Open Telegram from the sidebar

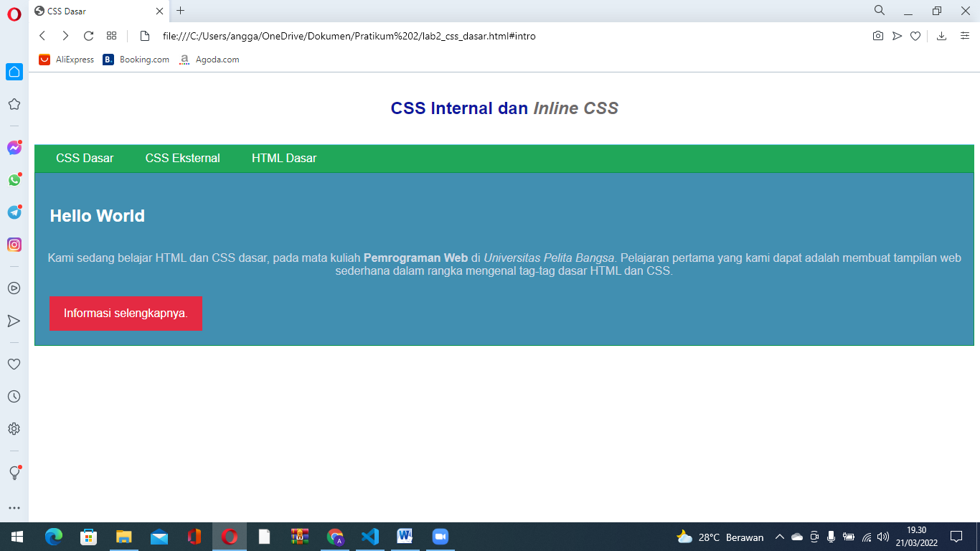(14, 213)
